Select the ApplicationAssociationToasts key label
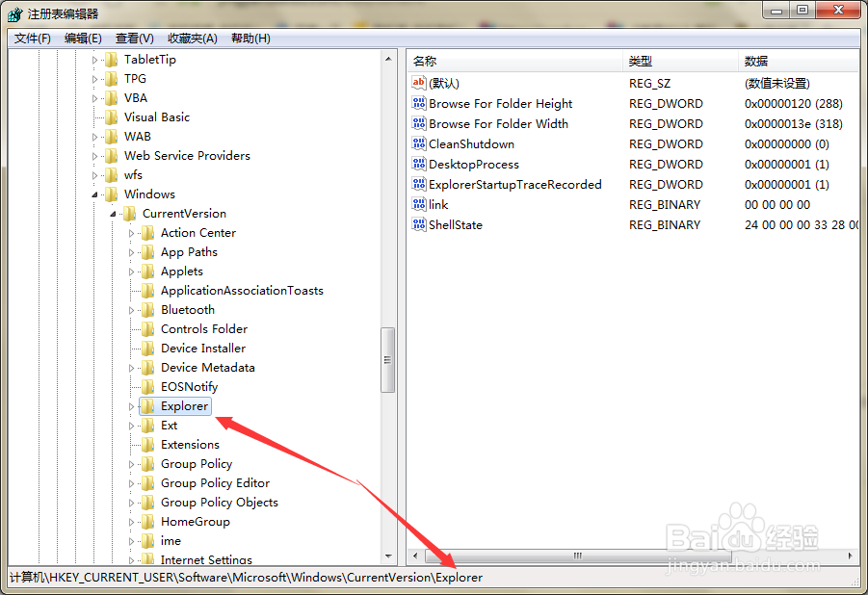Image resolution: width=868 pixels, height=595 pixels. [x=242, y=291]
